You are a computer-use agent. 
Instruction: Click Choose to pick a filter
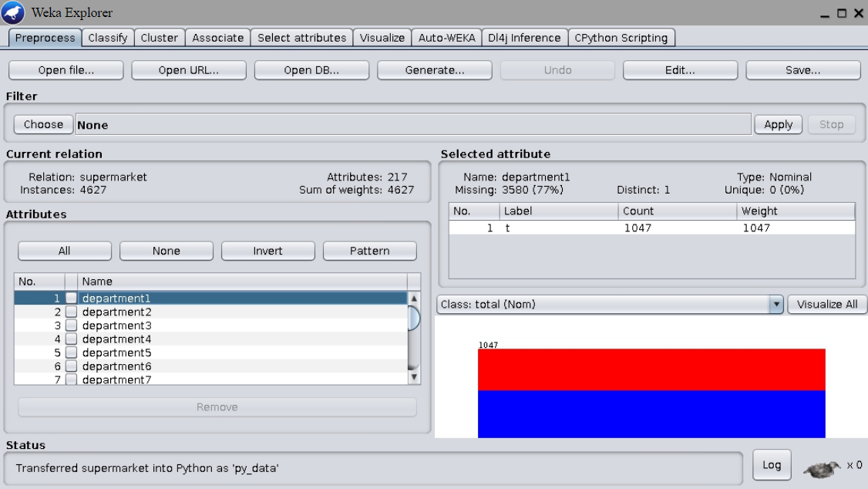(43, 125)
